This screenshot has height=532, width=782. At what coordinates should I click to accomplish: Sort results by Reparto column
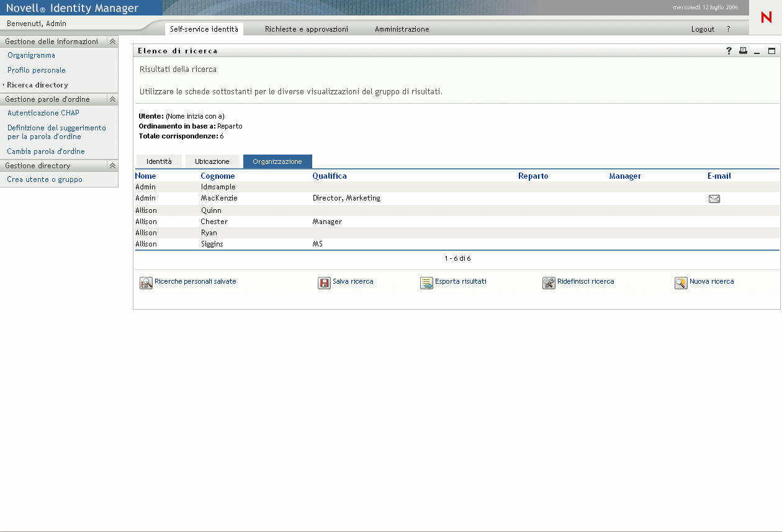pos(533,176)
